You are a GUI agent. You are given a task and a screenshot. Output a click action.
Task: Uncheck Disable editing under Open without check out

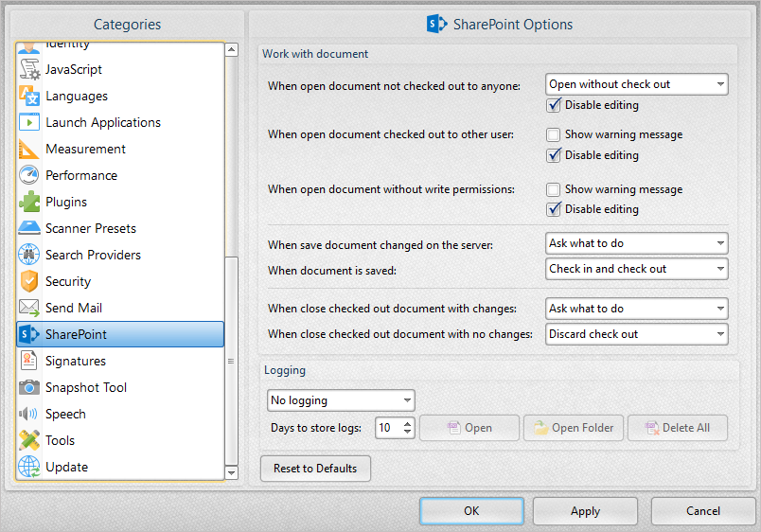554,105
